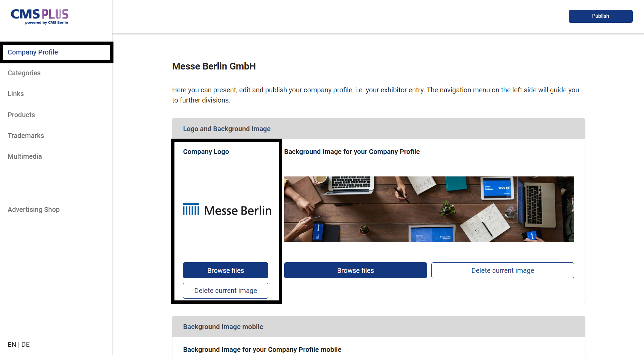Viewport: 644px width, 358px height.
Task: Browse files for the Background Image
Action: point(355,270)
